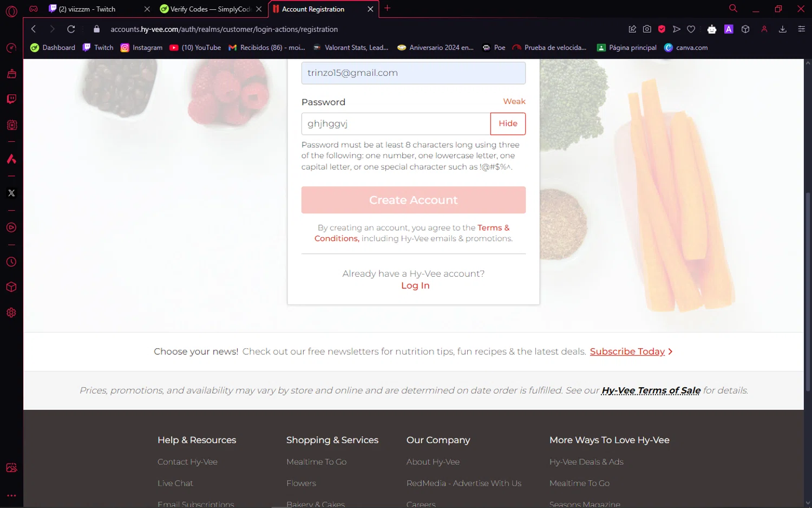Bookmark page with the heart icon
This screenshot has height=508, width=812.
coord(691,29)
